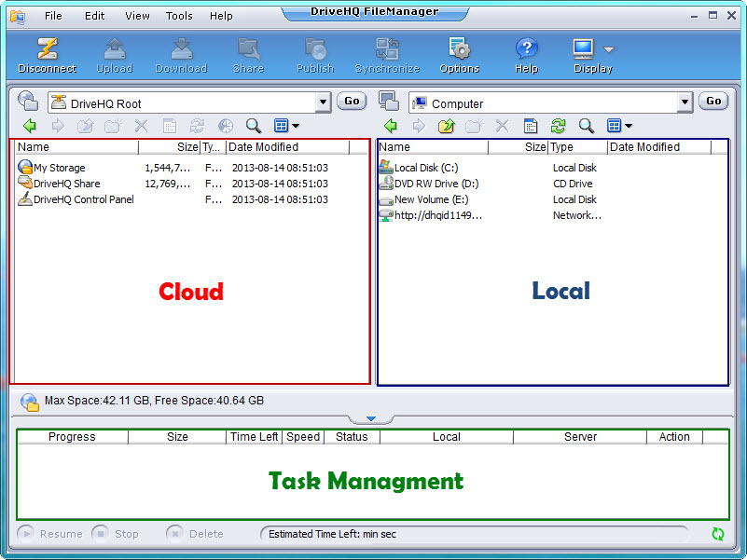Click Go button next to DriveHQ Root
The image size is (747, 560).
(352, 101)
